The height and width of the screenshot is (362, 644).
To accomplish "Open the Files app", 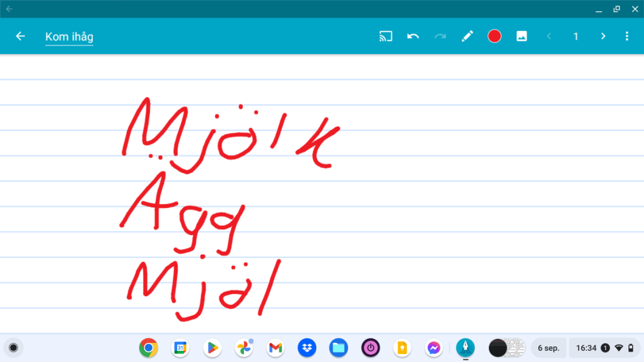I will [x=339, y=348].
